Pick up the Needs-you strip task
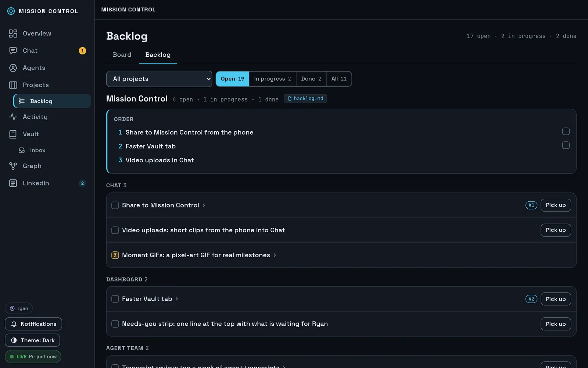The image size is (588, 368). tap(556, 324)
